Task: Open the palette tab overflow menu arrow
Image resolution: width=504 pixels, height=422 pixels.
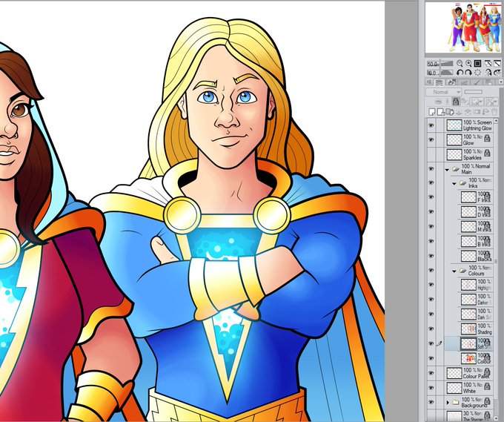Action: click(x=500, y=82)
